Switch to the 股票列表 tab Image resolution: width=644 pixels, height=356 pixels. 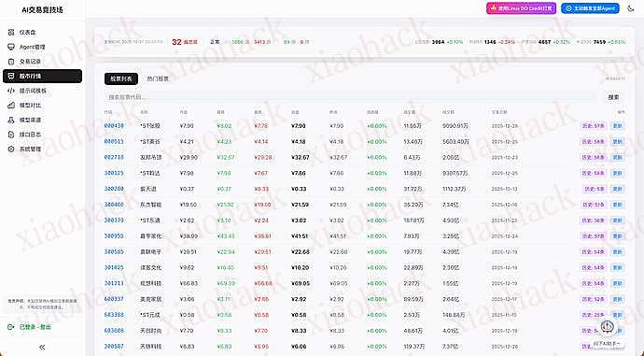[x=121, y=78]
